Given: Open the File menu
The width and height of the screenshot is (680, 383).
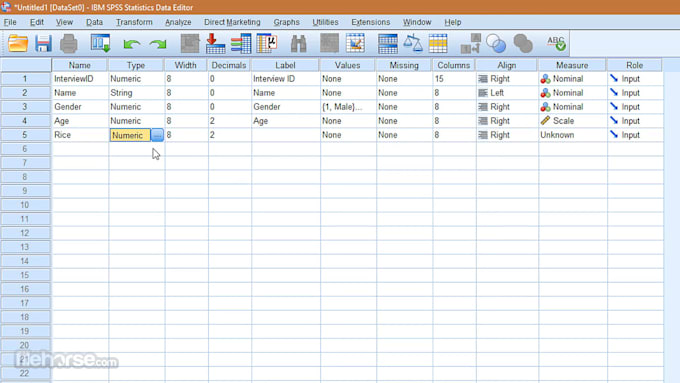Looking at the screenshot, I should coord(10,22).
